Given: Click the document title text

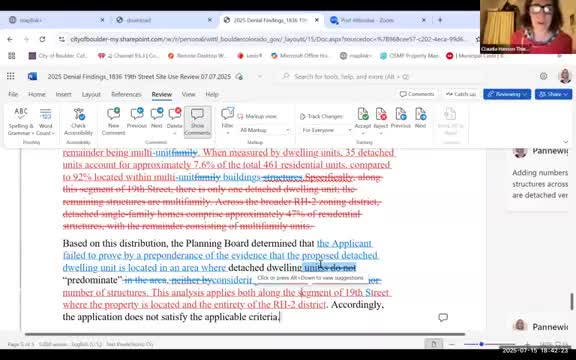Looking at the screenshot, I should coord(139,76).
